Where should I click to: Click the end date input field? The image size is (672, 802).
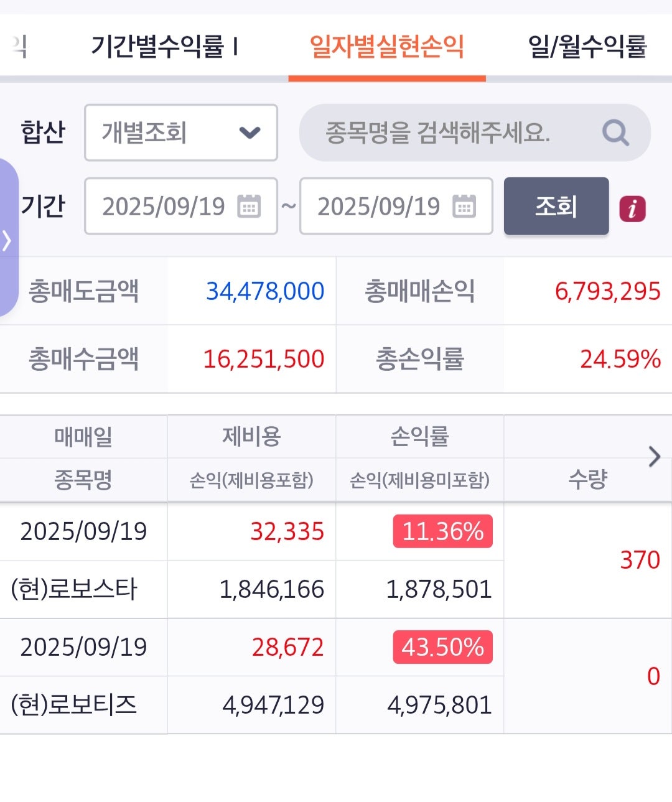(x=378, y=207)
